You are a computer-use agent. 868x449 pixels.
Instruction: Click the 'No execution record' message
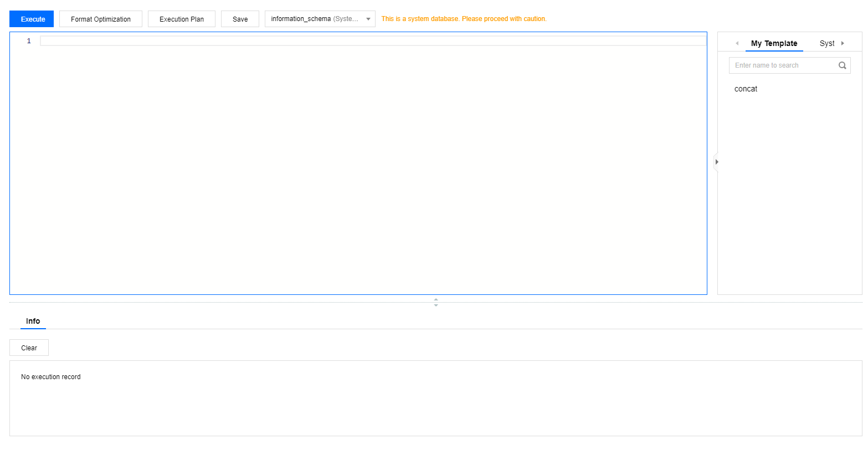[51, 377]
